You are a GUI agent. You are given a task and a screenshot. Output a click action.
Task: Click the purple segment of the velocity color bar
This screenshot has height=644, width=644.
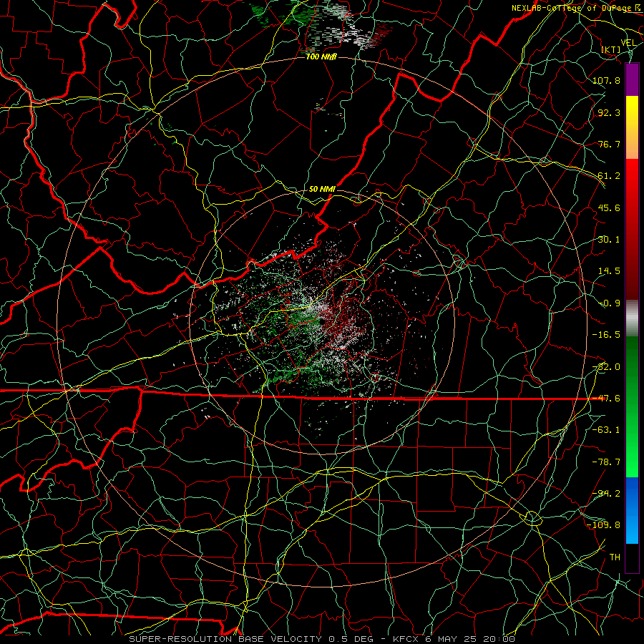[632, 80]
